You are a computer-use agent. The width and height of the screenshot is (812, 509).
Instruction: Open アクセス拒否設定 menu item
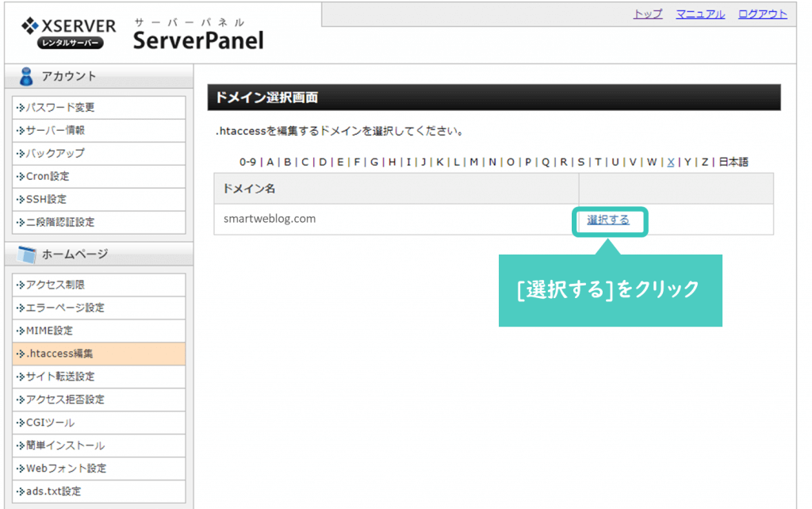coord(99,400)
